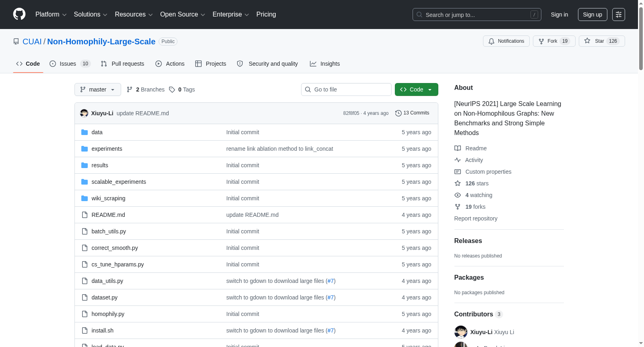Open the Security and quality tab
Viewport: 644px width, 347px height.
click(267, 64)
